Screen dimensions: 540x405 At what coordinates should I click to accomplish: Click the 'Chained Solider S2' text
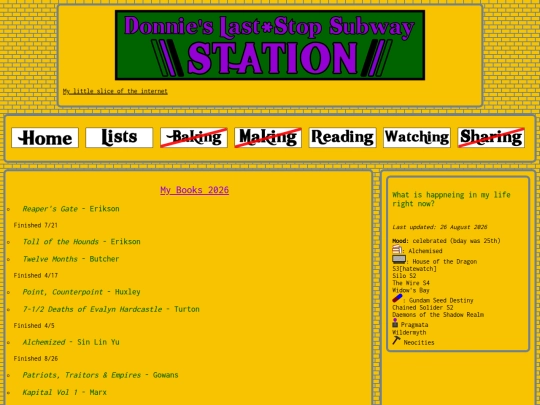pyautogui.click(x=423, y=308)
